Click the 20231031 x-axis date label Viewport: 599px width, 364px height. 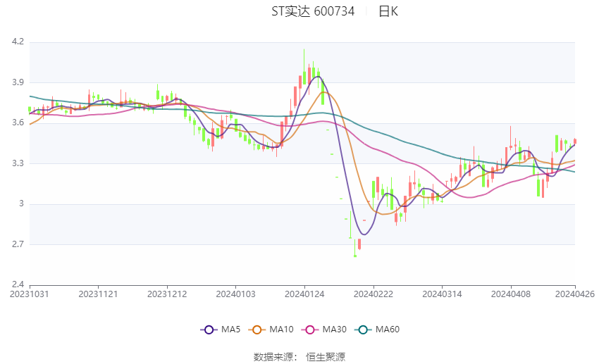(x=30, y=294)
